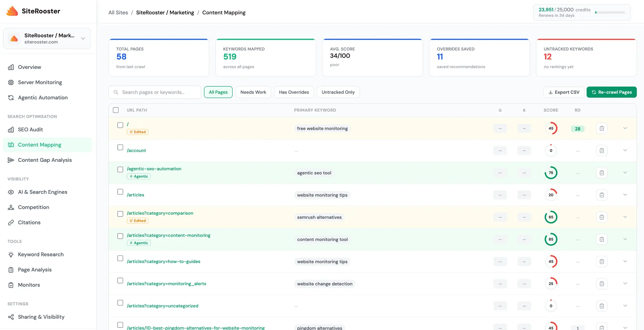
Task: Click the Export CSV button
Action: (564, 92)
